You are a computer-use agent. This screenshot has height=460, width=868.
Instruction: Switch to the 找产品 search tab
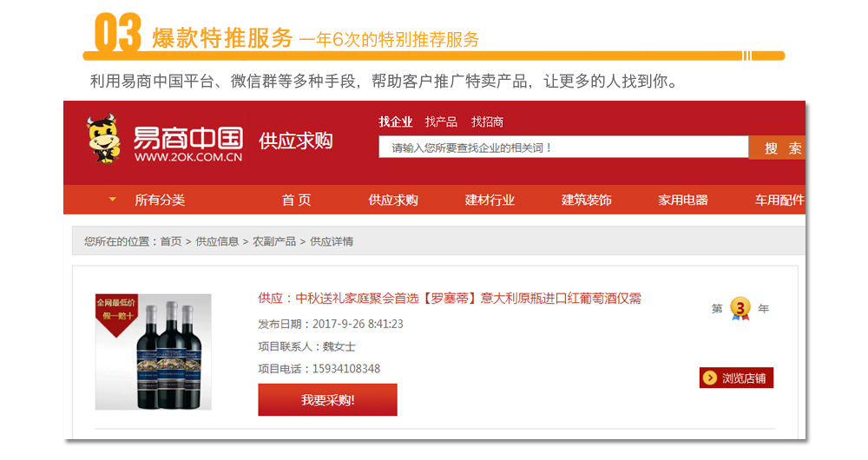tap(441, 122)
